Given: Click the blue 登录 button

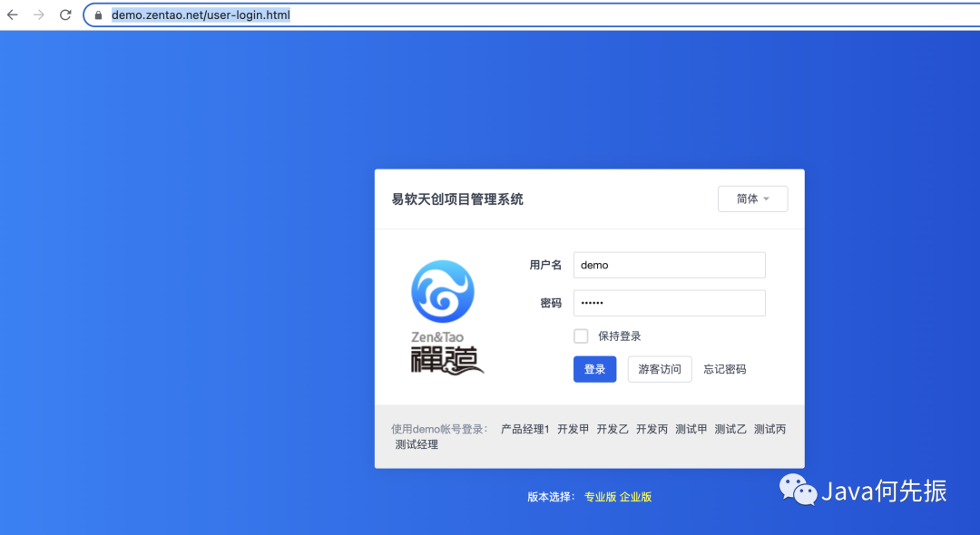Looking at the screenshot, I should point(595,370).
